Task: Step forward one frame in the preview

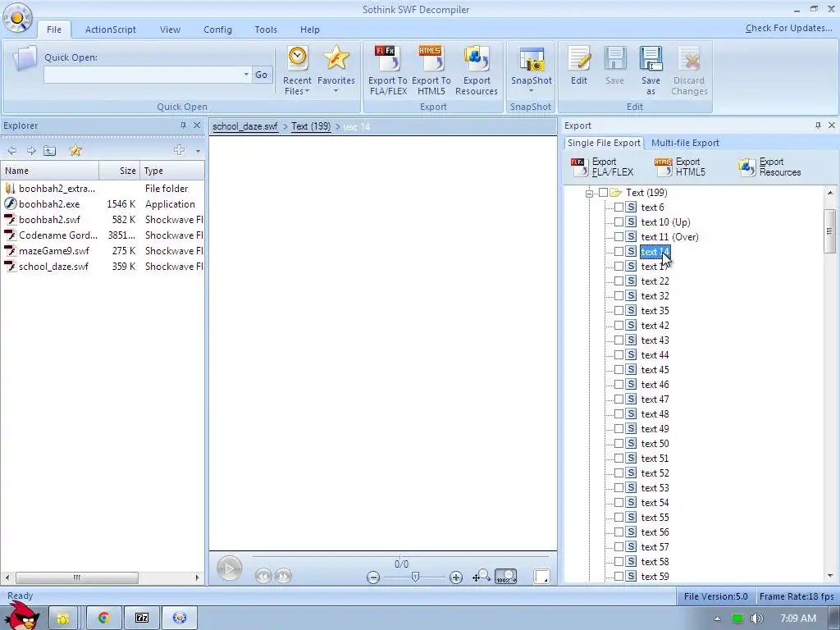Action: point(283,576)
